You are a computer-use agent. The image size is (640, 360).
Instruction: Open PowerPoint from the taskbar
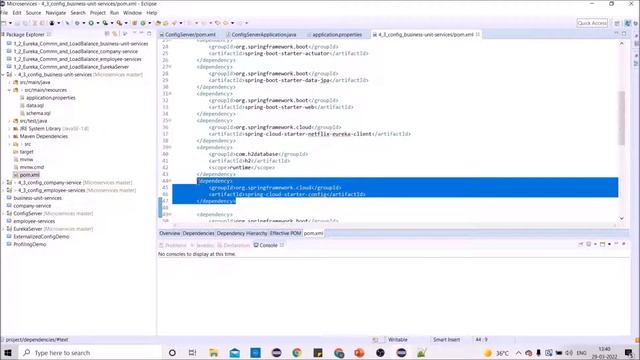click(359, 353)
